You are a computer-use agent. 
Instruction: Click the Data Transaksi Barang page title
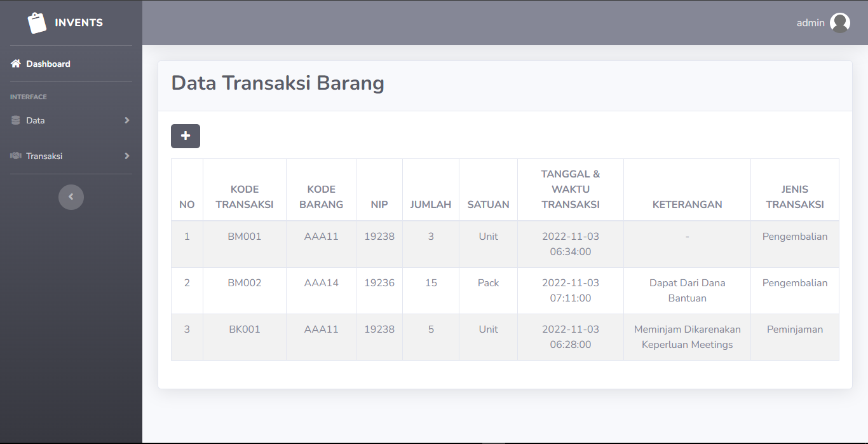tap(278, 83)
